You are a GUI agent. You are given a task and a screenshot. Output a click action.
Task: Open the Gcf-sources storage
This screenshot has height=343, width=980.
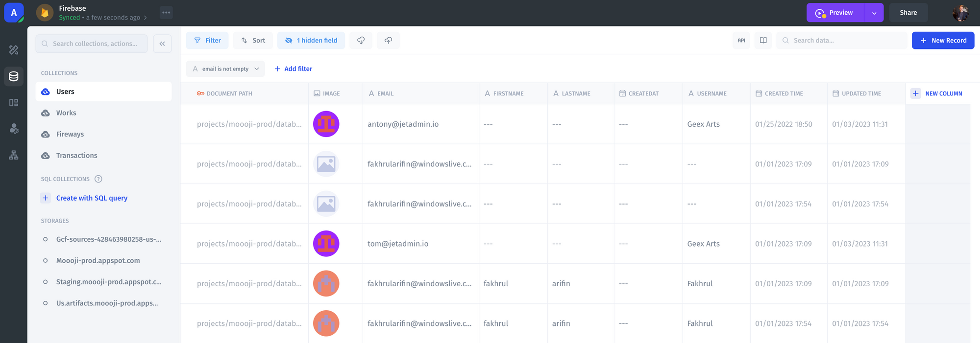point(103,239)
